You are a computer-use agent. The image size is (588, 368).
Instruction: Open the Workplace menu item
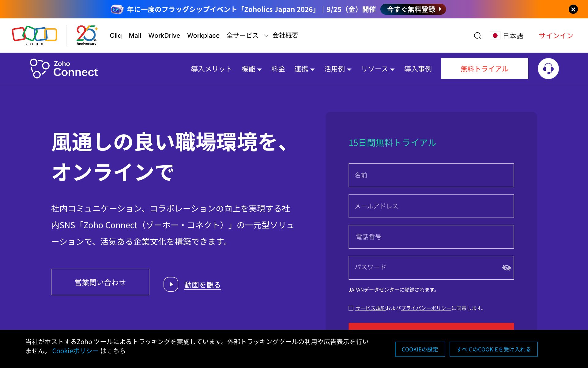tap(203, 36)
